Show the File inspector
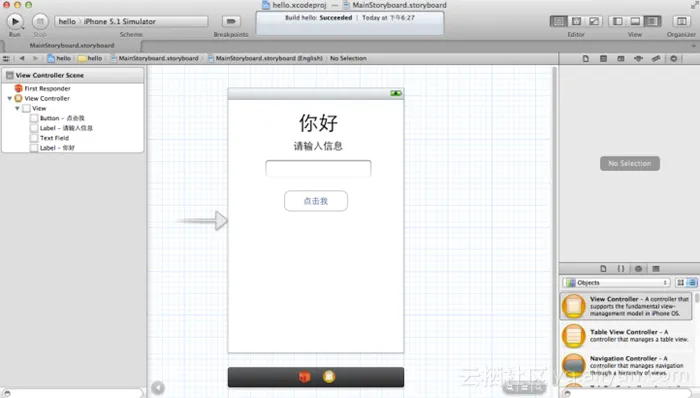700x398 pixels. pos(586,58)
